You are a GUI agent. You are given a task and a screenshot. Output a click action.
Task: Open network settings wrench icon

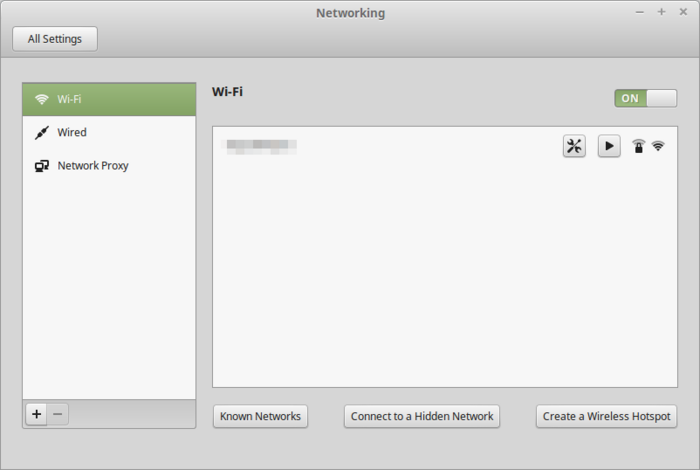[574, 146]
